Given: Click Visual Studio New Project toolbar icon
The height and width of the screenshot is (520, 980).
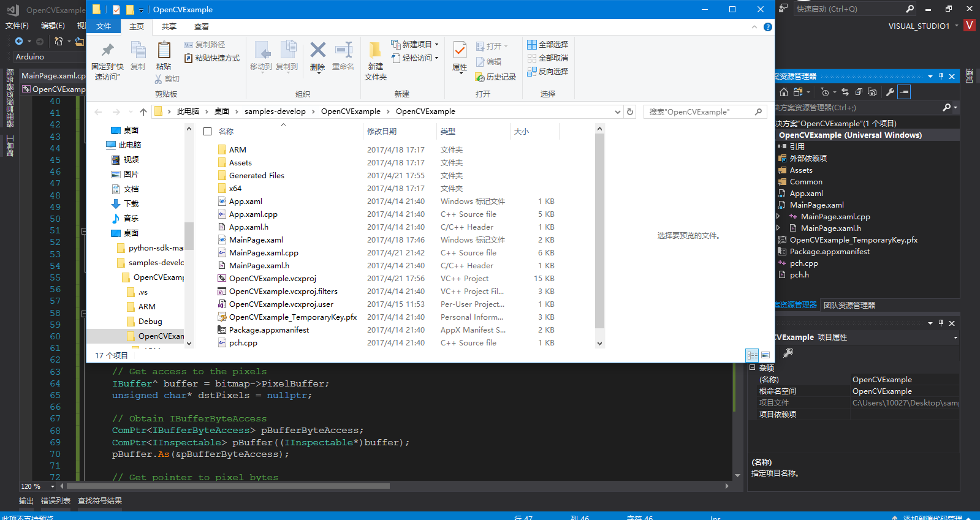Looking at the screenshot, I should click(x=58, y=41).
